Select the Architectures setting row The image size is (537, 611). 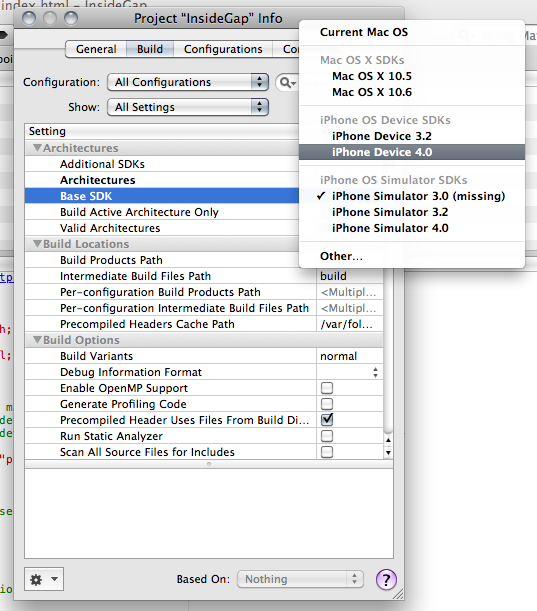(162, 180)
